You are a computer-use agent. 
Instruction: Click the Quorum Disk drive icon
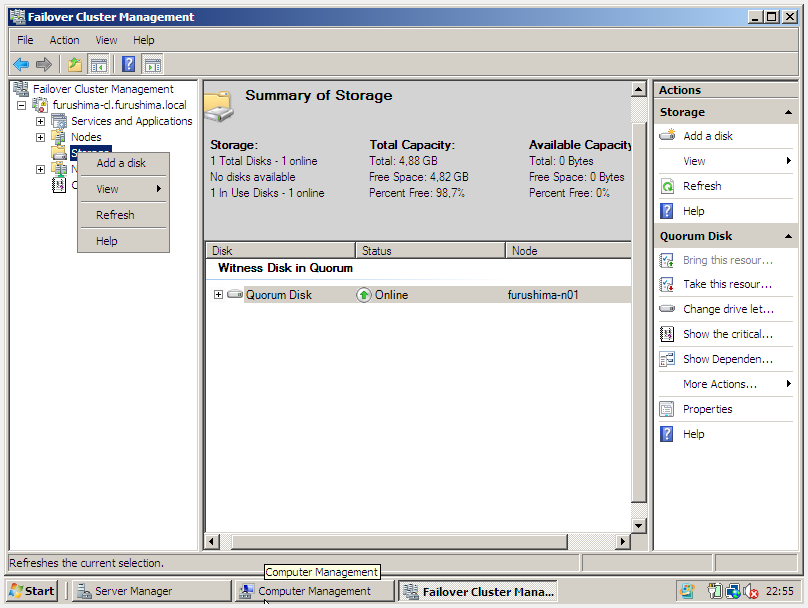[235, 294]
